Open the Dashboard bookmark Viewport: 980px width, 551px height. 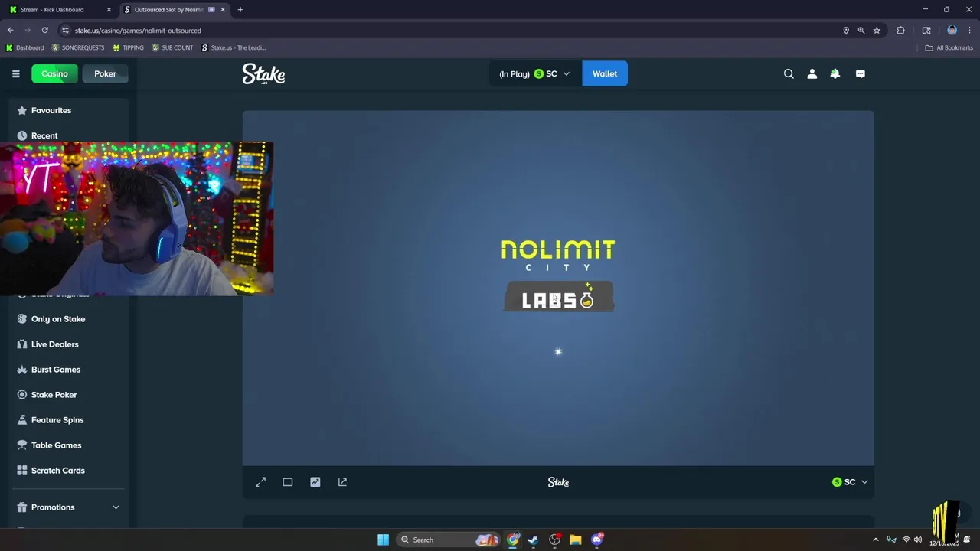coord(25,47)
